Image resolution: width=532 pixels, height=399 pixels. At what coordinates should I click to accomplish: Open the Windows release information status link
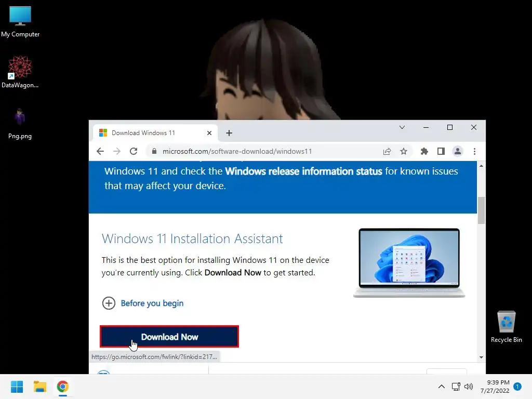303,171
